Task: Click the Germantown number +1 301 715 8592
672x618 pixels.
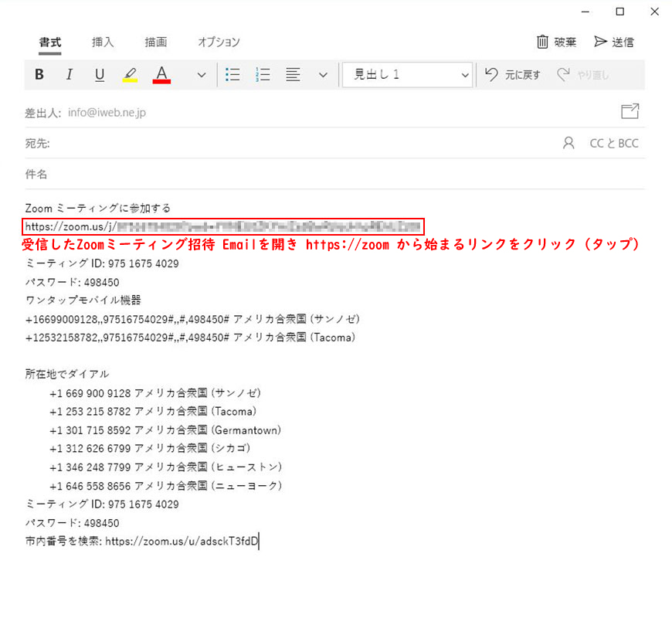Action: (90, 430)
